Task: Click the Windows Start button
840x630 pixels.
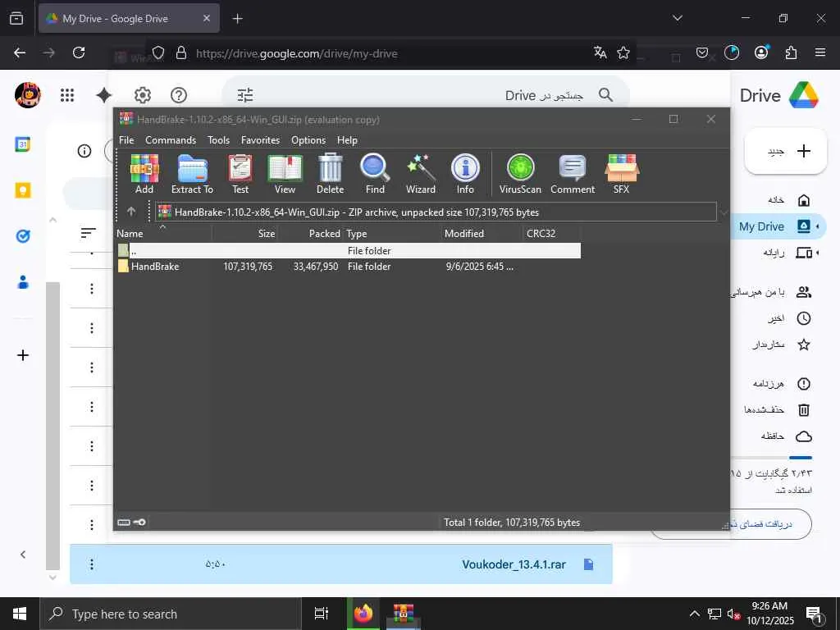Action: pos(20,614)
